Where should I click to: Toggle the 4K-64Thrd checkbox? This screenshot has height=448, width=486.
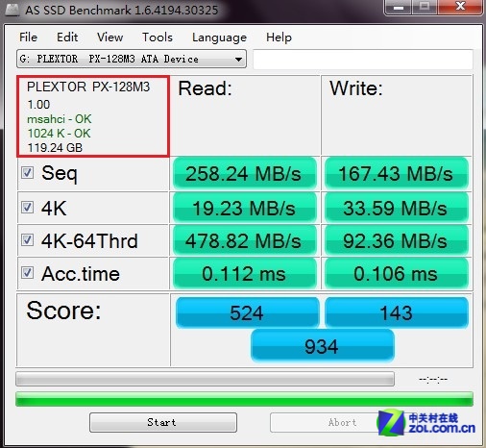pos(27,239)
